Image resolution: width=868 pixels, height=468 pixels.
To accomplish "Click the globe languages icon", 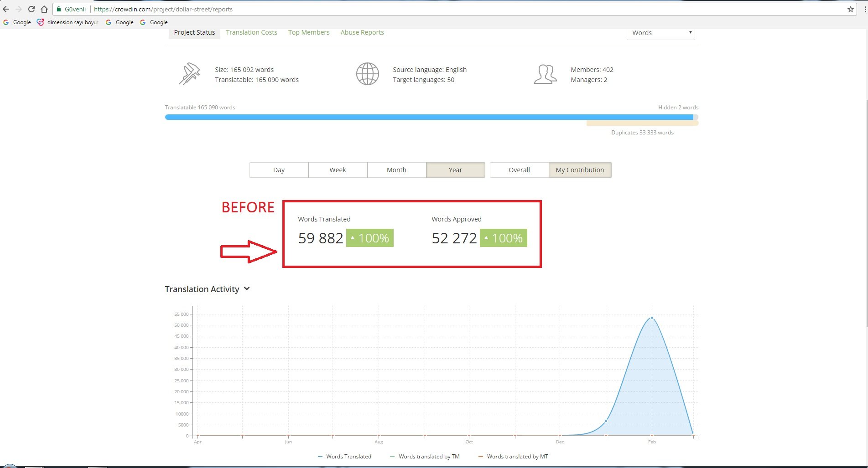I will 367,74.
